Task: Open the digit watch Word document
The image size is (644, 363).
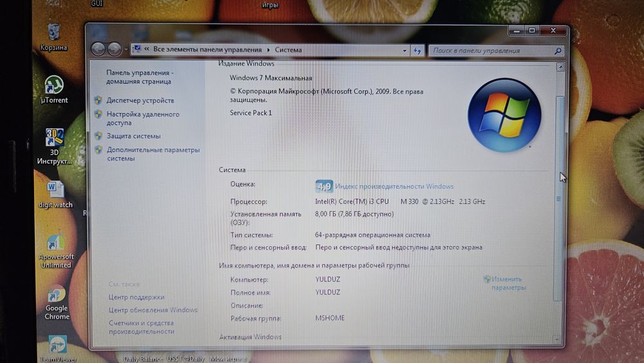Action: (55, 195)
